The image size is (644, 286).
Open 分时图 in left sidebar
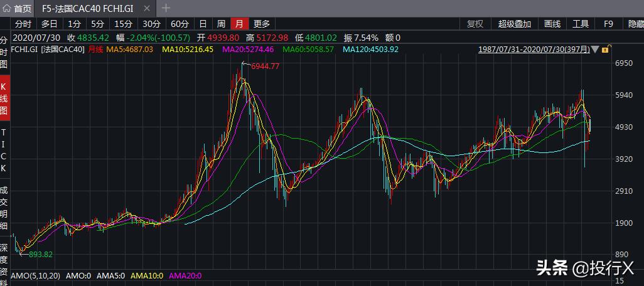(4, 52)
